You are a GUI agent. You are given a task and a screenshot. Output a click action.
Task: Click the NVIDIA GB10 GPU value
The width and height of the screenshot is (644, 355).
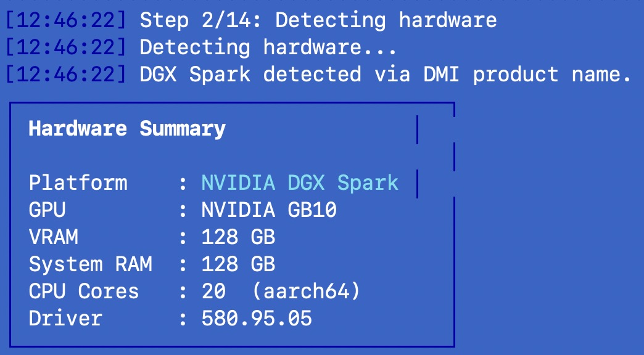click(x=269, y=210)
